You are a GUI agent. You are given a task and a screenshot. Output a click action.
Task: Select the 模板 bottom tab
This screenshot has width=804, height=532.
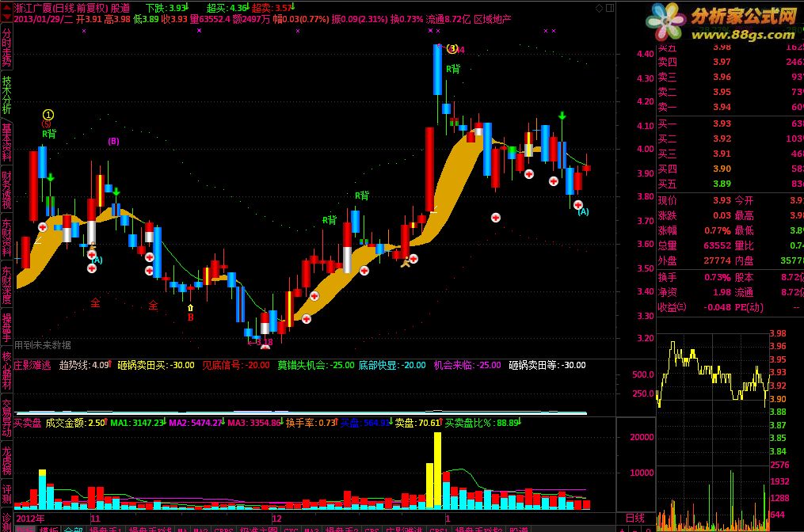(x=49, y=530)
